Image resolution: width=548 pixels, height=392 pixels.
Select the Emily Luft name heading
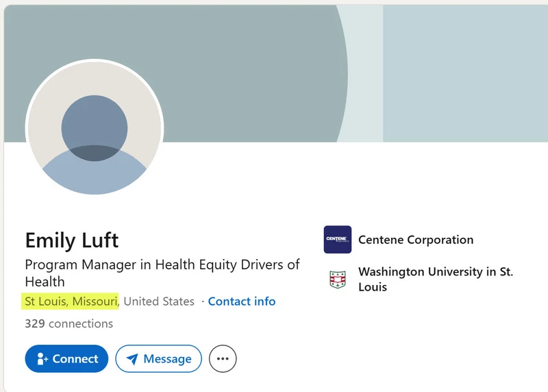[72, 241]
